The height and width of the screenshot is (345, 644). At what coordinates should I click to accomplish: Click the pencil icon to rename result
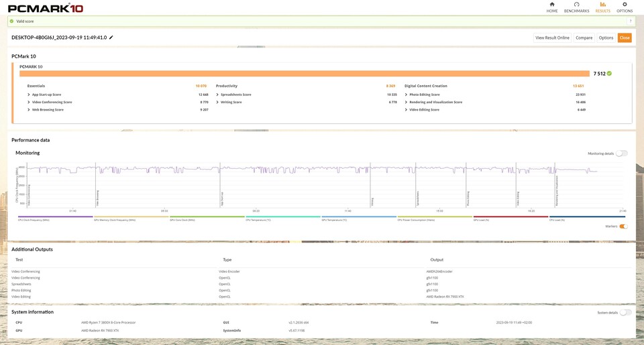coord(111,38)
